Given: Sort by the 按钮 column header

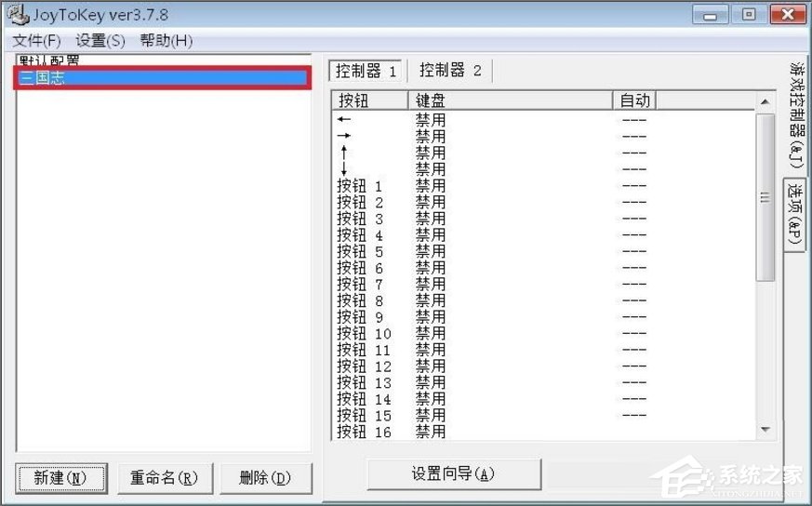Looking at the screenshot, I should pos(370,100).
